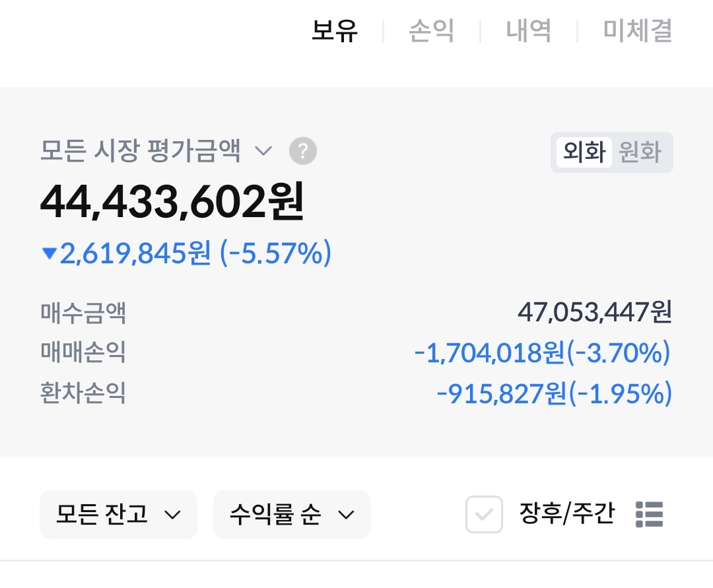Click the 매수금액 value 47,053,447원
The width and height of the screenshot is (713, 588).
pos(594,311)
